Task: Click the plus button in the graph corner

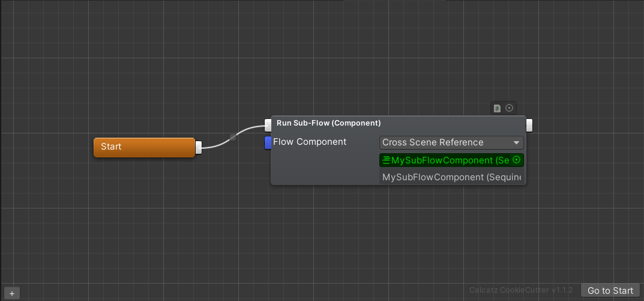Action: 12,294
